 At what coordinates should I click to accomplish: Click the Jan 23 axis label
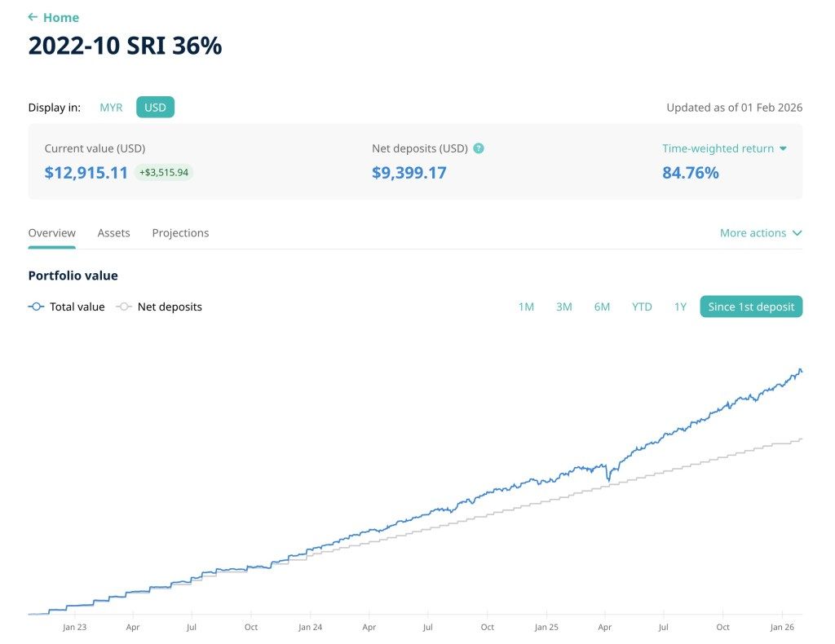point(74,627)
